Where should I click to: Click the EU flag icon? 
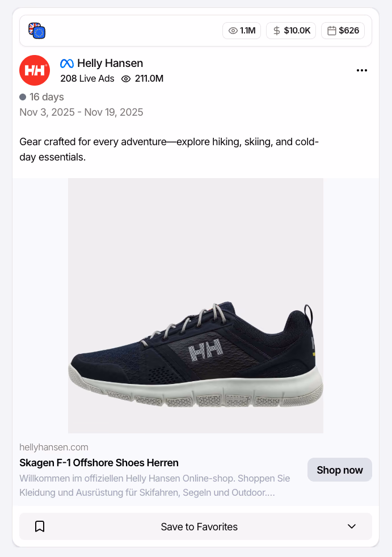click(x=39, y=33)
